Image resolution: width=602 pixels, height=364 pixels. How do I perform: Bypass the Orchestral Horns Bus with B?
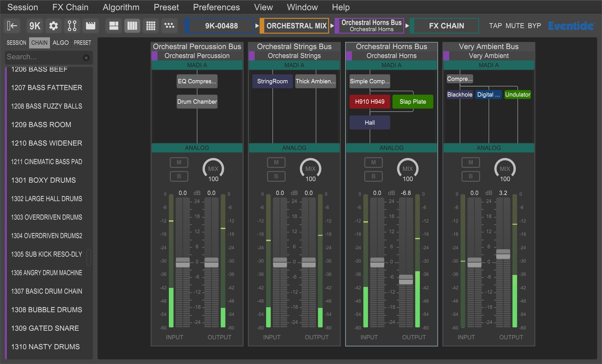click(373, 176)
